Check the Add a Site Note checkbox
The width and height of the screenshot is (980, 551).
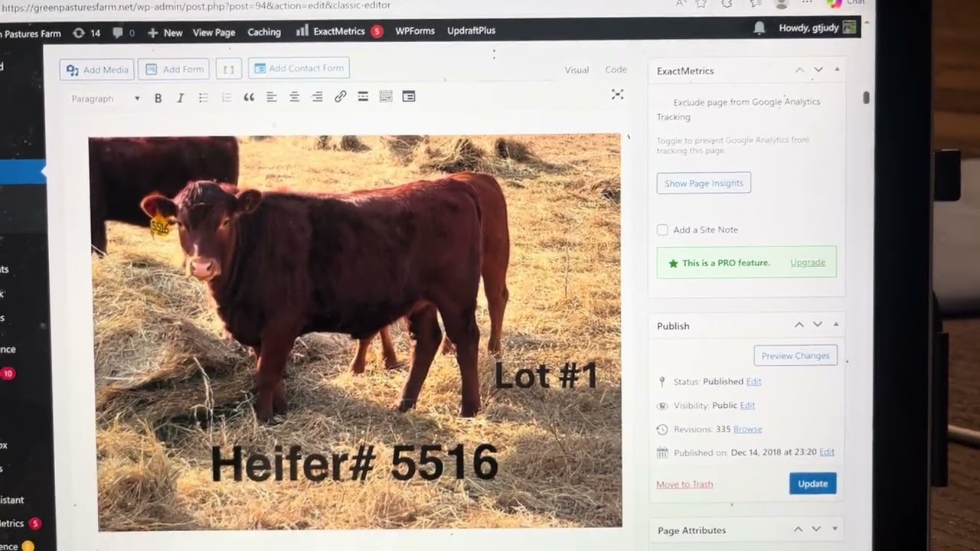[x=662, y=230]
